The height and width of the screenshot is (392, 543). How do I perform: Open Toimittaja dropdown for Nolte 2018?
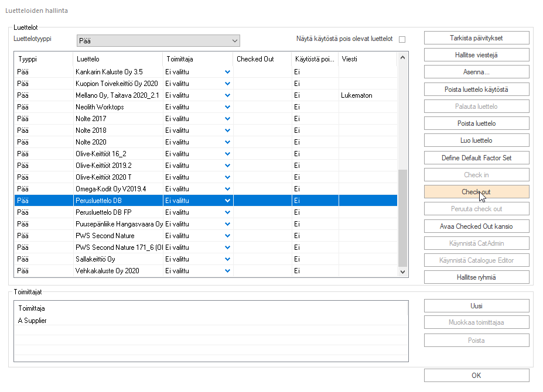point(227,130)
